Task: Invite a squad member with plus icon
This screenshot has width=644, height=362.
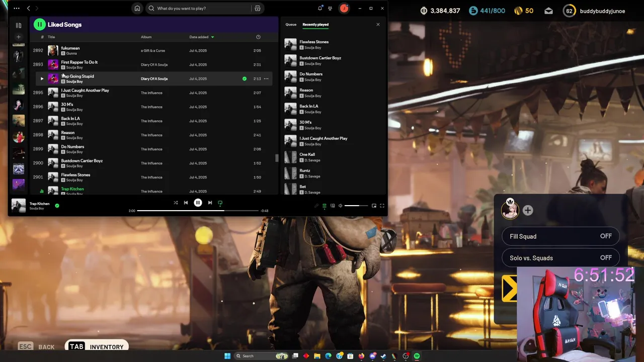Action: tap(528, 211)
